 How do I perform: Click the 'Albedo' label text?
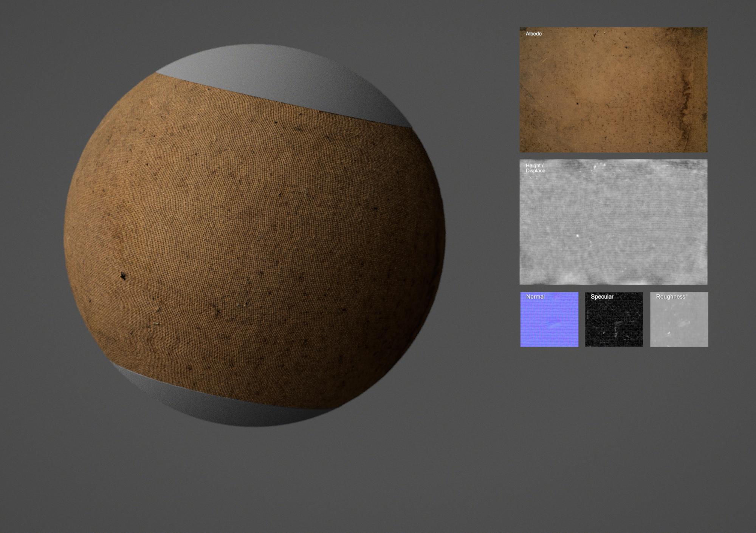pyautogui.click(x=533, y=34)
